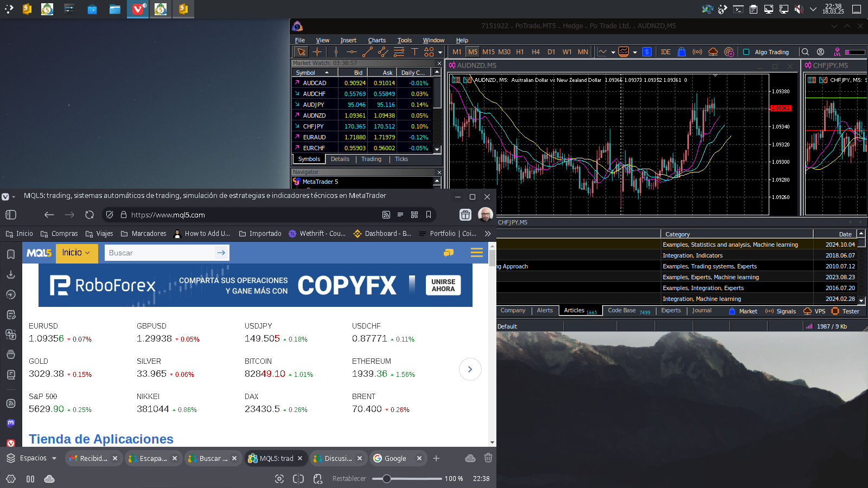Adjust the browser page zoom slider
This screenshot has width=868, height=488.
coord(407,479)
